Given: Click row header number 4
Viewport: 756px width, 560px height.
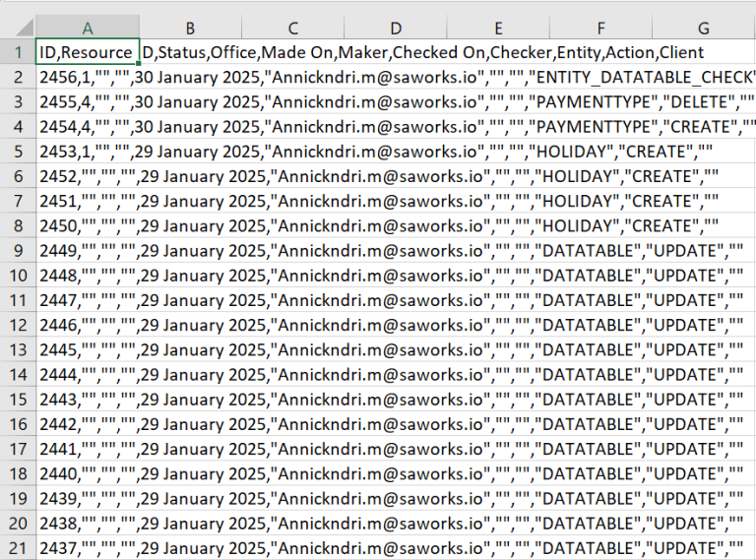Looking at the screenshot, I should [x=17, y=127].
